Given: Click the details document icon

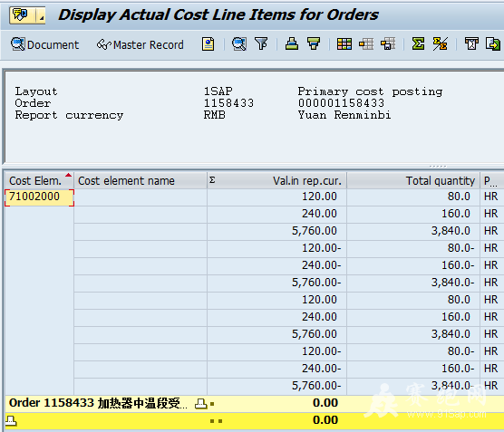Looking at the screenshot, I should click(x=208, y=44).
